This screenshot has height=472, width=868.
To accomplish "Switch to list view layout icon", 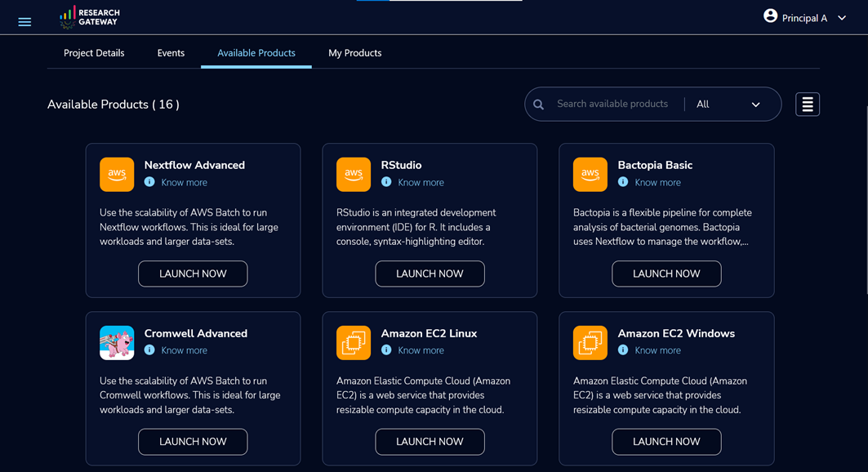I will [x=807, y=104].
